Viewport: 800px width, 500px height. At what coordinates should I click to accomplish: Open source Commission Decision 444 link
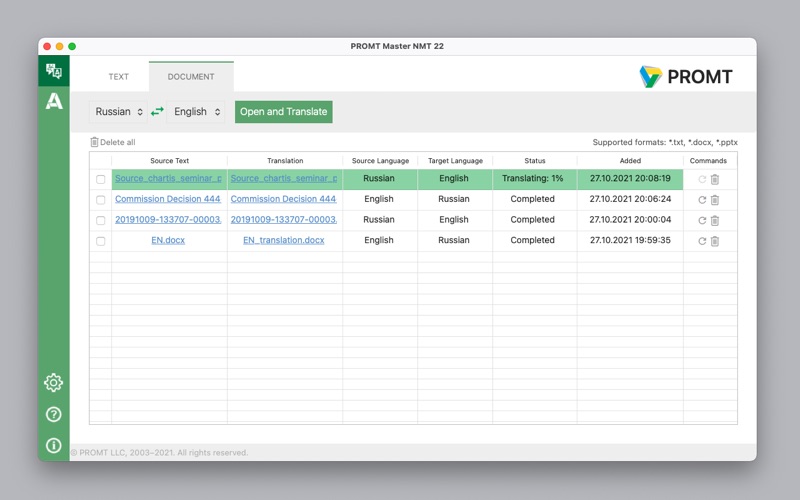point(168,199)
